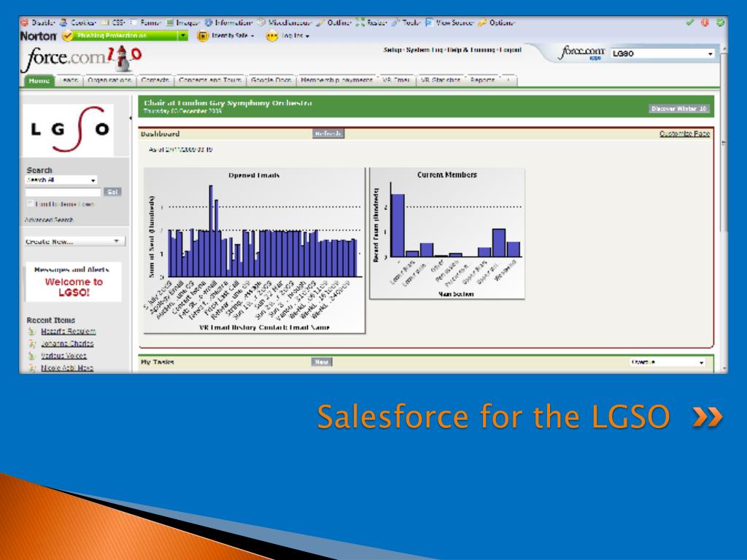Click the New button in My Tasks
The image size is (747, 560).
pos(322,362)
